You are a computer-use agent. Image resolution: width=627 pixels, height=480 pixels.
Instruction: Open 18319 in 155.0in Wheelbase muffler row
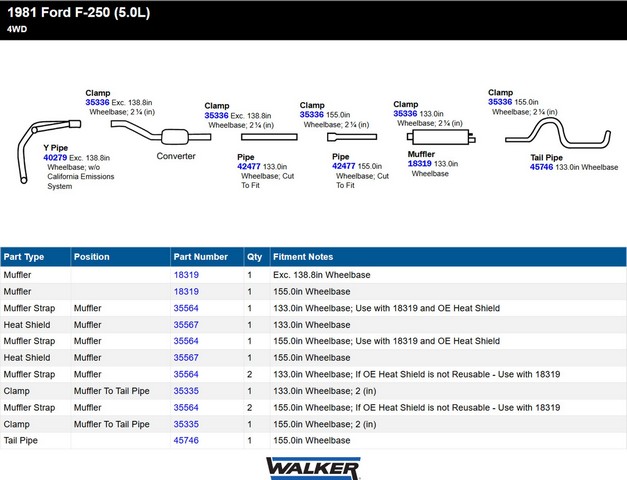click(186, 292)
